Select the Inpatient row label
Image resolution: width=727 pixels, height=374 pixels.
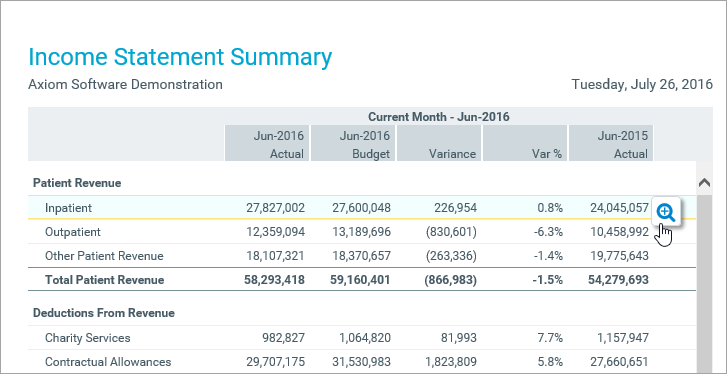[69, 208]
